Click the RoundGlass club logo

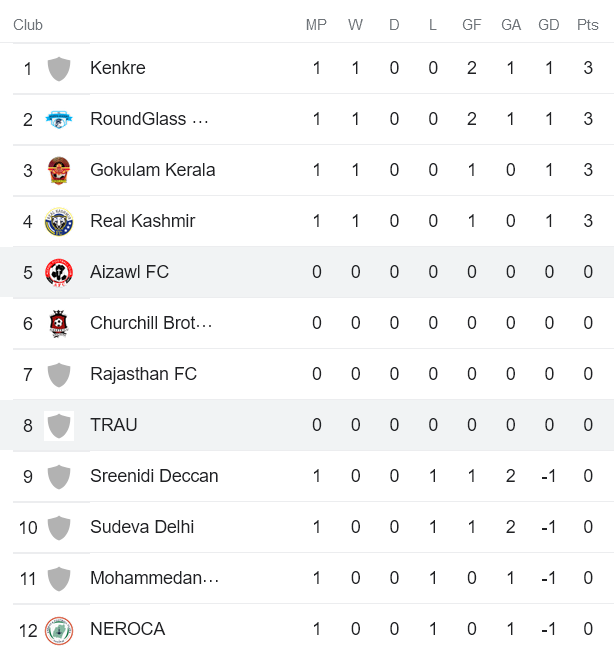coord(59,120)
